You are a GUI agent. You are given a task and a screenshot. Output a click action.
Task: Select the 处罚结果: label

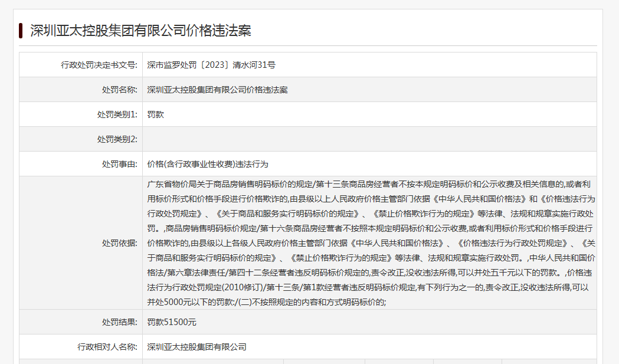[120, 322]
